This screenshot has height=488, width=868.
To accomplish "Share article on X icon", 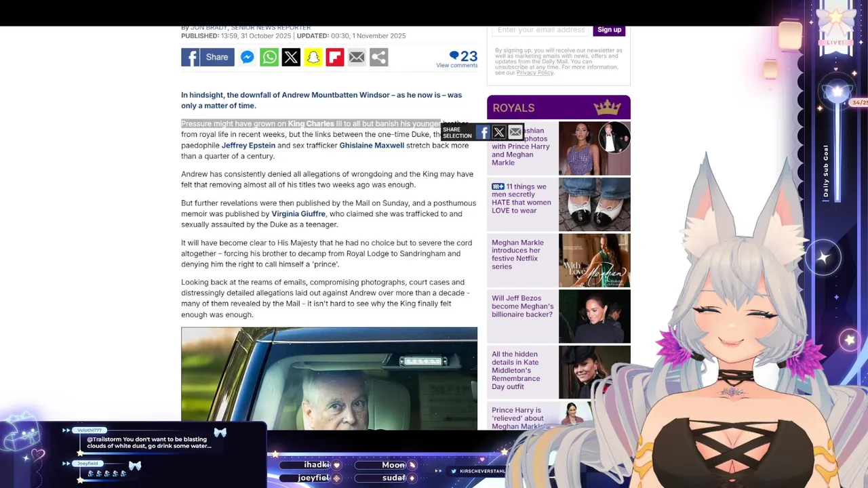I will click(291, 58).
